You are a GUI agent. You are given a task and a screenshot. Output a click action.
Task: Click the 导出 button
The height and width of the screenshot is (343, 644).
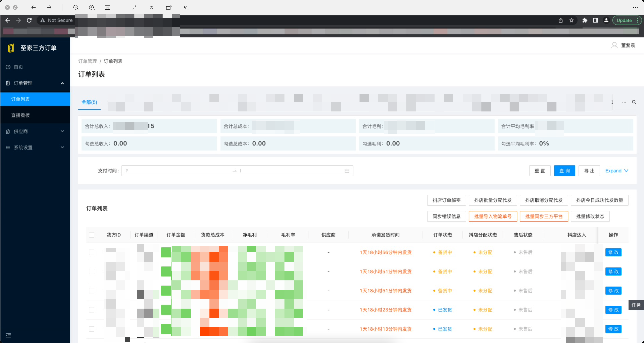(x=589, y=171)
